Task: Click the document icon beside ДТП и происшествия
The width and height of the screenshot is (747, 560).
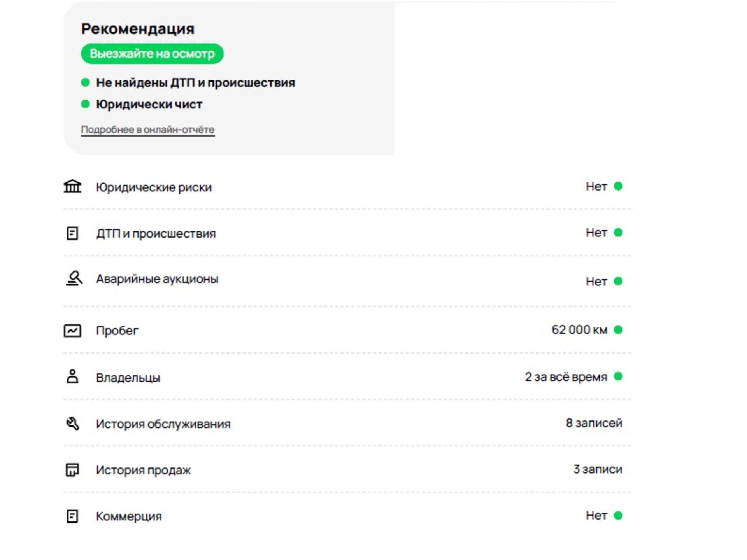Action: pos(72,233)
